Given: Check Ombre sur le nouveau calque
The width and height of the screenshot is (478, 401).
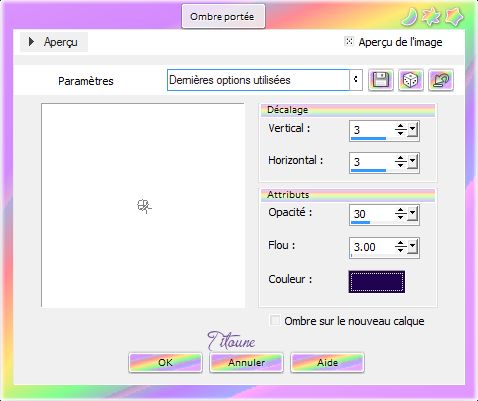Looking at the screenshot, I should 275,320.
